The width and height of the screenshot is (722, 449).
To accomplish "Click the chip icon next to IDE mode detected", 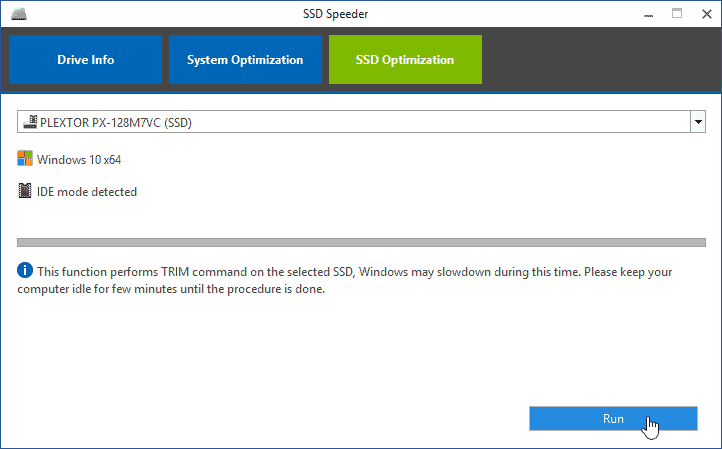I will click(x=25, y=191).
